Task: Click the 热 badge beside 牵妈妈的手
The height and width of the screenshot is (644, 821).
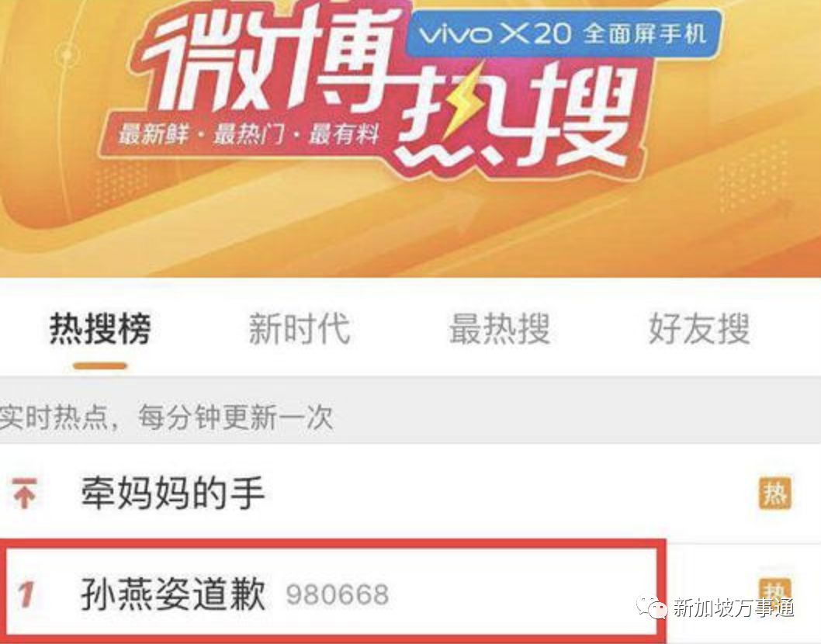Action: pos(775,493)
